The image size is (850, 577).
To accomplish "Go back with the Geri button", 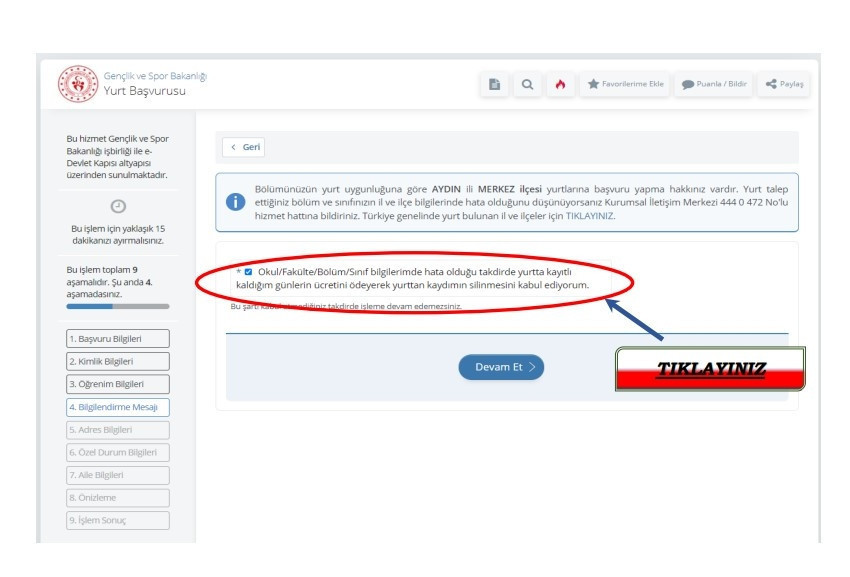I will pyautogui.click(x=243, y=147).
